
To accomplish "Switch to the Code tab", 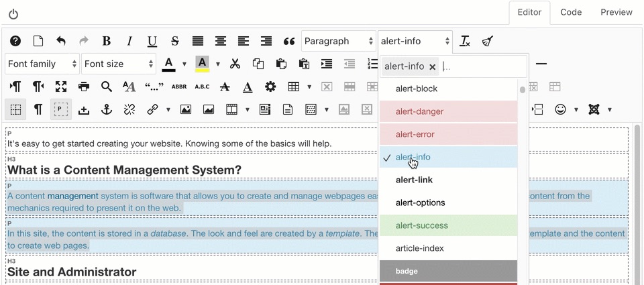I will 571,12.
